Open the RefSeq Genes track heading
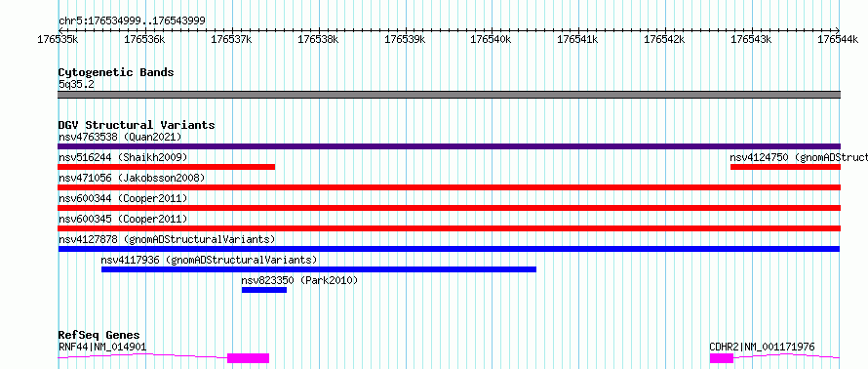 (x=99, y=335)
